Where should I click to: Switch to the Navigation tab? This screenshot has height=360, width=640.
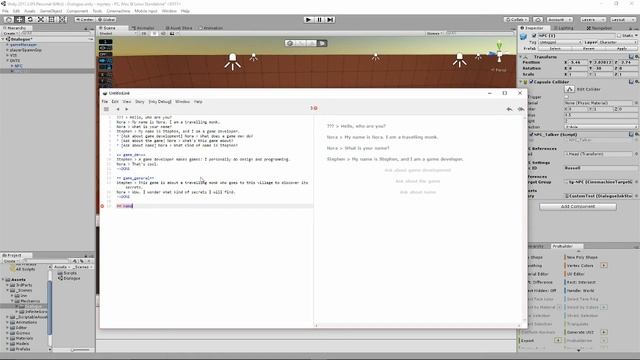599,28
